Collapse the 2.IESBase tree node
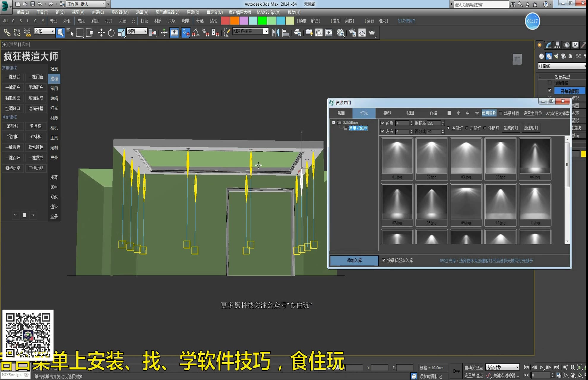Image resolution: width=588 pixels, height=380 pixels. pos(333,122)
